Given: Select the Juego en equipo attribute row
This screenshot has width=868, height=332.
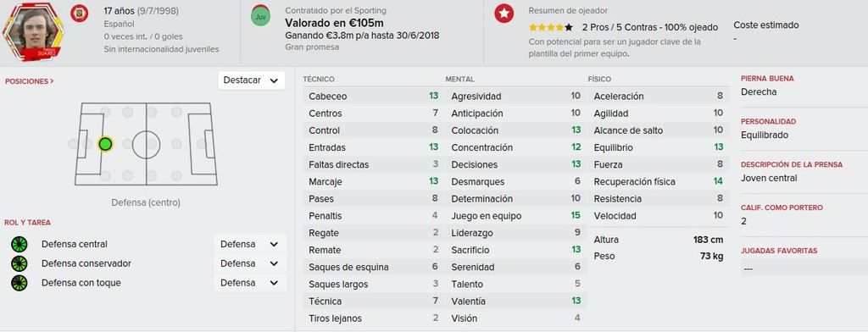Looking at the screenshot, I should coord(515,216).
